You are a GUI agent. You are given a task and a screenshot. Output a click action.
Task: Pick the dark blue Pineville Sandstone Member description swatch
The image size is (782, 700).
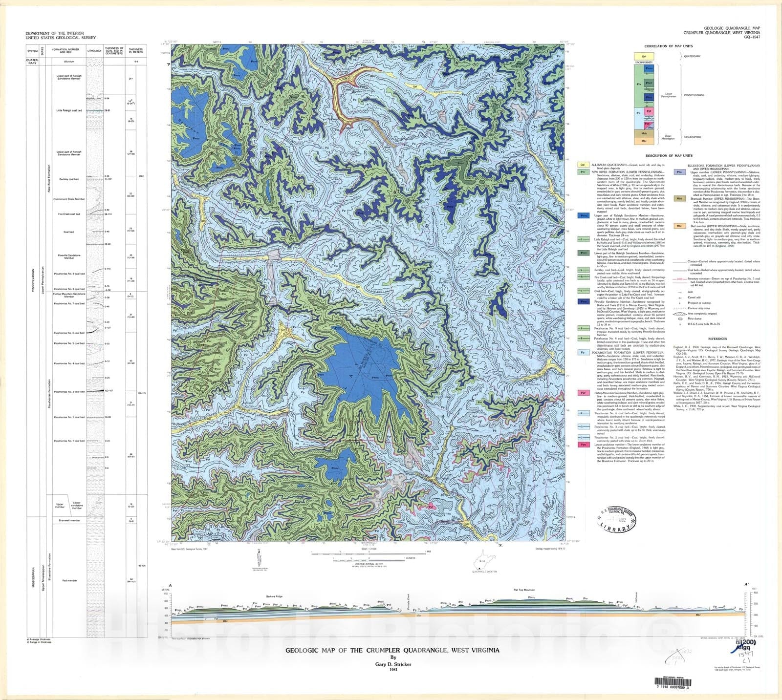point(583,301)
